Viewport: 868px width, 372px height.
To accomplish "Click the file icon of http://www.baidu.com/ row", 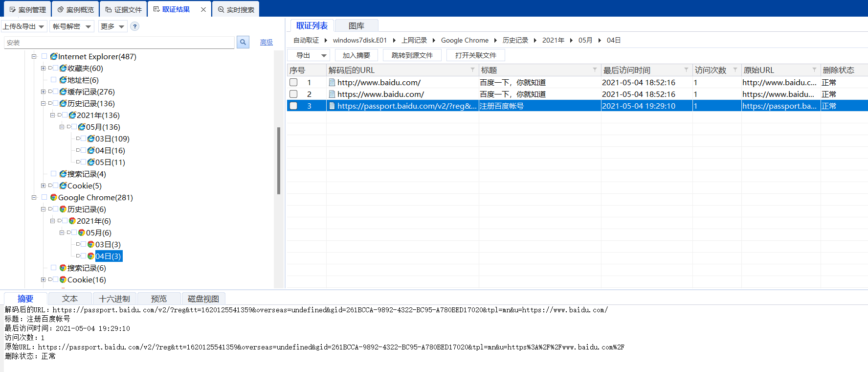I will click(332, 82).
